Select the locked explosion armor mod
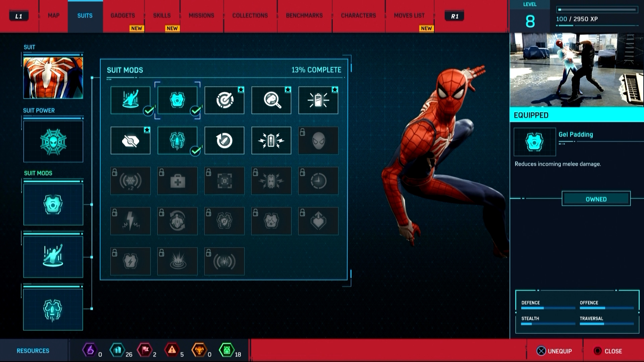This screenshot has width=644, height=362. pyautogui.click(x=271, y=221)
